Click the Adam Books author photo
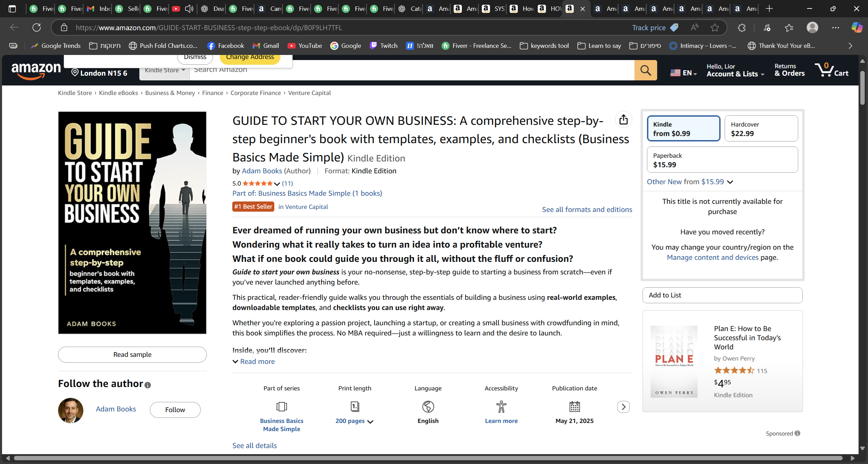868x464 pixels. click(71, 410)
